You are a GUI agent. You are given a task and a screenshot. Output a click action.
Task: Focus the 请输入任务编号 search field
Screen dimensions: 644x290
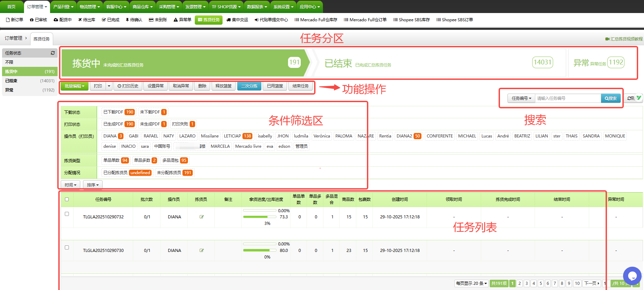[568, 98]
